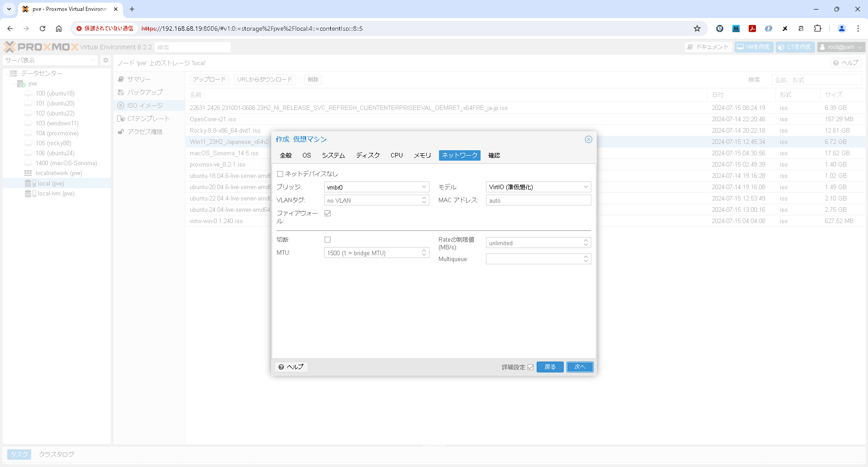Open tab search dropdown arrow
The height and width of the screenshot is (467, 868).
pos(9,9)
